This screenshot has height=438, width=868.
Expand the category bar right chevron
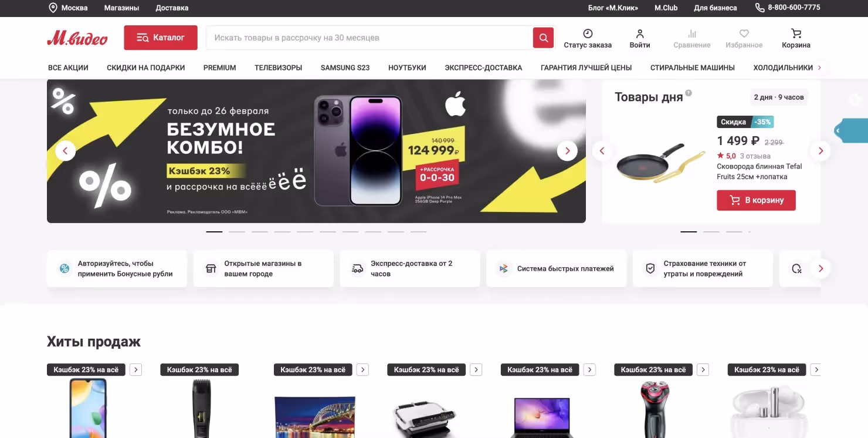pos(819,68)
